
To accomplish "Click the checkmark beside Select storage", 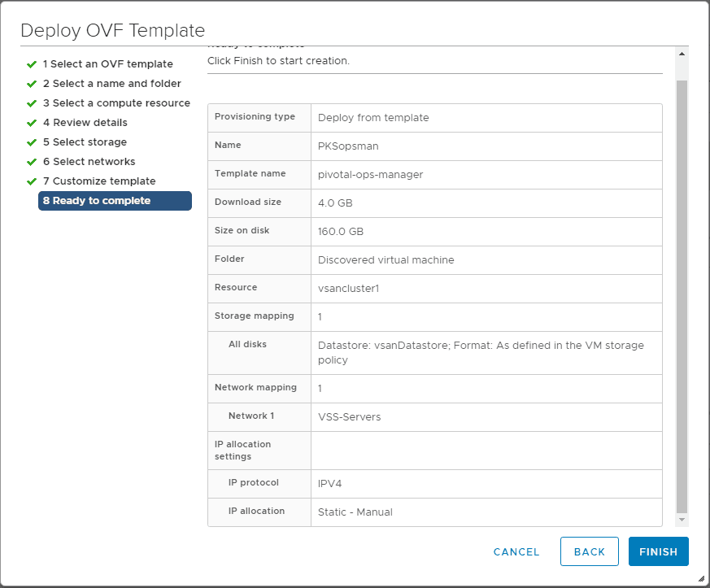I will 32,142.
